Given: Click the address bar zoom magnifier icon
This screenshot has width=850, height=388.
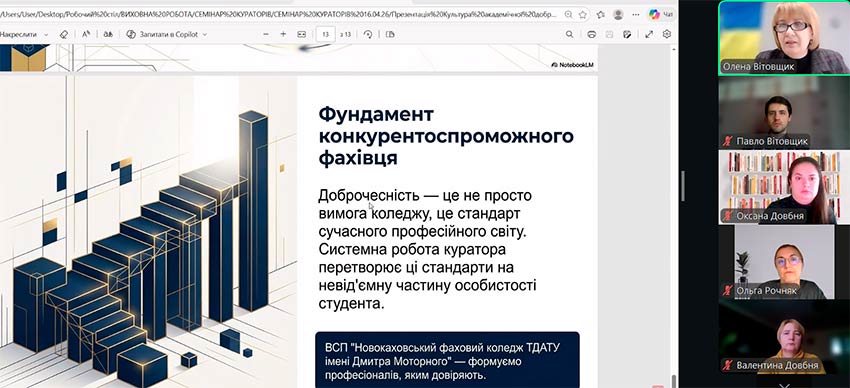Looking at the screenshot, I should click(568, 15).
